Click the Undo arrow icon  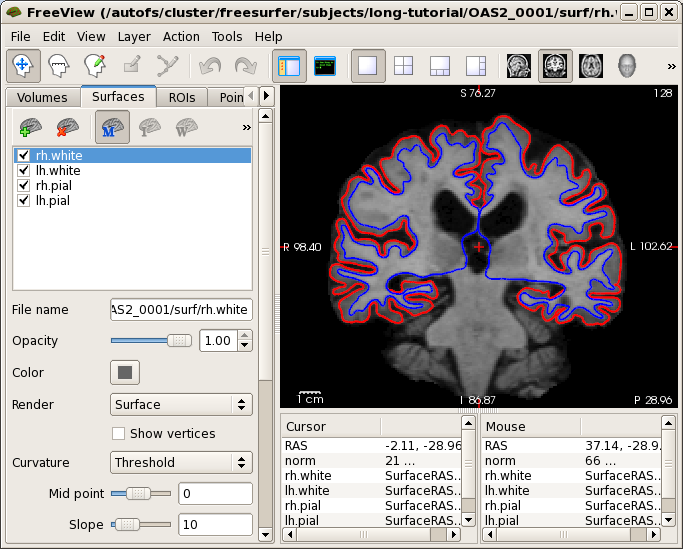(210, 66)
